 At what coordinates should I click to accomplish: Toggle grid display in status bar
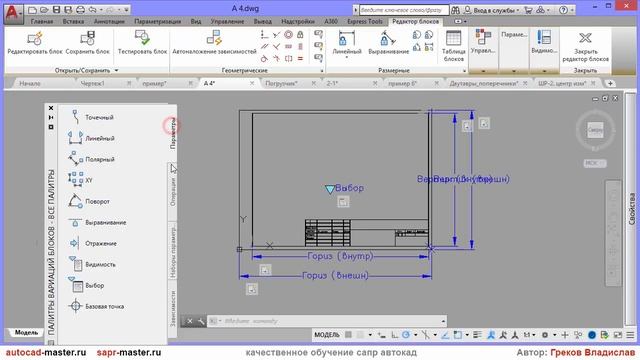coord(348,335)
